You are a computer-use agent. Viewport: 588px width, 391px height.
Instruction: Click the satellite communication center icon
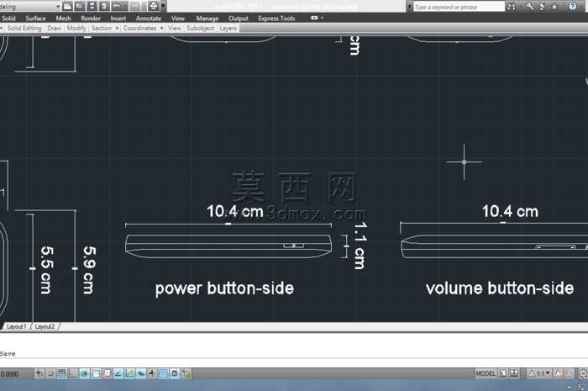point(542,7)
